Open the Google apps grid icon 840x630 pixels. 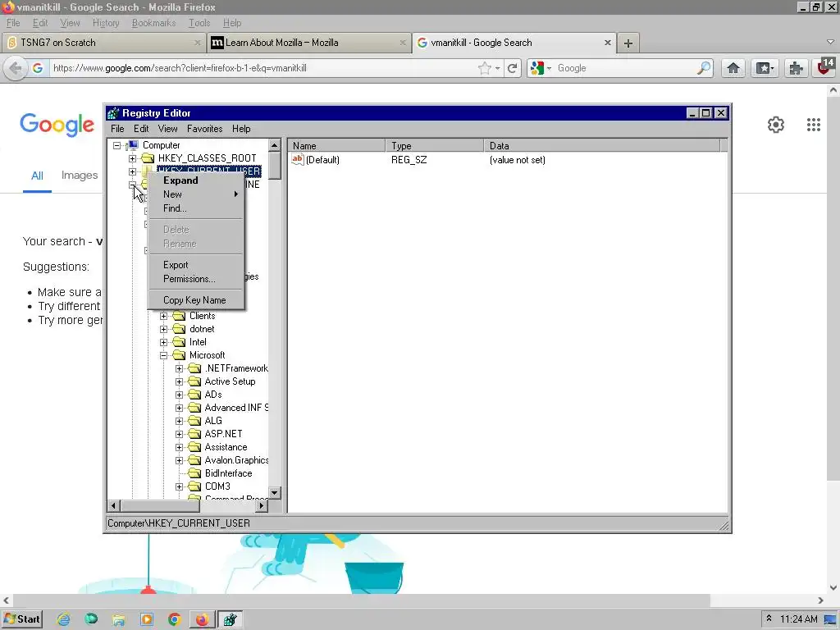[x=813, y=125]
